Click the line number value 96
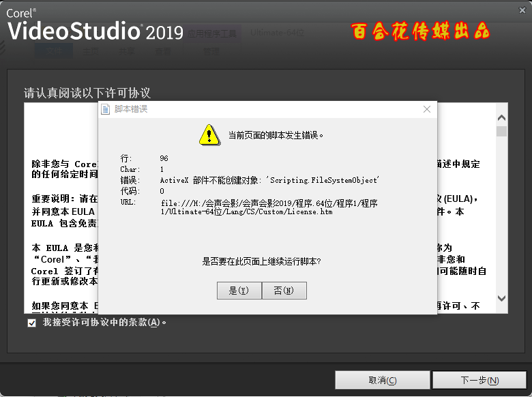 click(x=164, y=158)
